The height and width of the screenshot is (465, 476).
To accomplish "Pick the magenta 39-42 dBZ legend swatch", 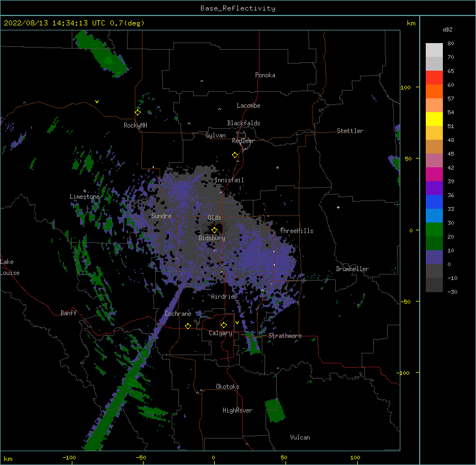I will 434,174.
